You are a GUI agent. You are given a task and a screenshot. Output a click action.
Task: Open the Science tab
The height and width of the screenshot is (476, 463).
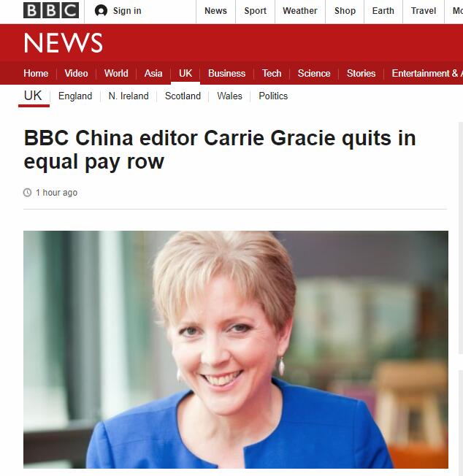tap(314, 73)
